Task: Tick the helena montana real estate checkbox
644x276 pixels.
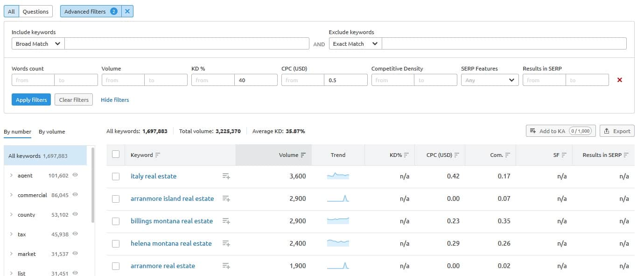Action: pos(116,244)
